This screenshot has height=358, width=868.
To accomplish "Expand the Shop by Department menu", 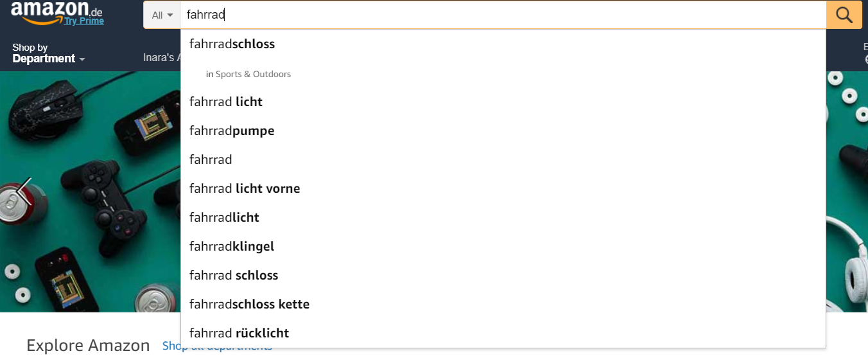I will click(x=49, y=53).
